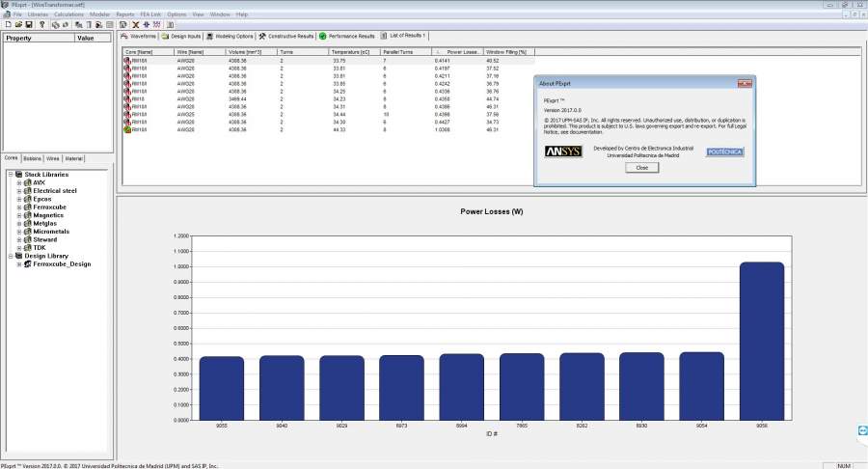Click the Stock Libraries book icon

pos(18,174)
